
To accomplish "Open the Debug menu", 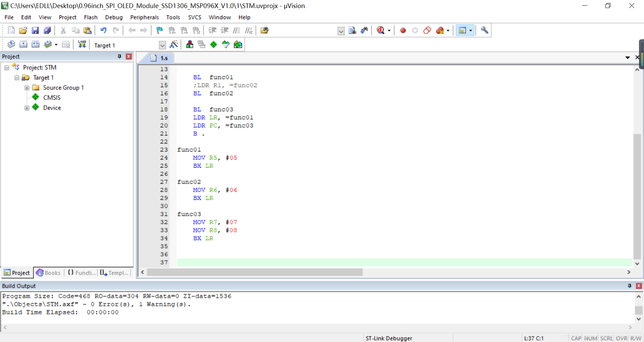I will [x=114, y=17].
